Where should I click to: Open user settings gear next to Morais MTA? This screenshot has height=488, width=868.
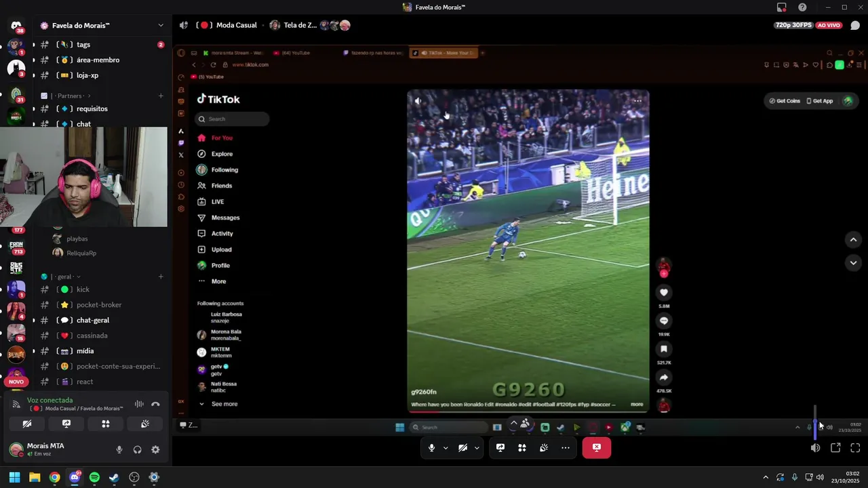tap(155, 449)
